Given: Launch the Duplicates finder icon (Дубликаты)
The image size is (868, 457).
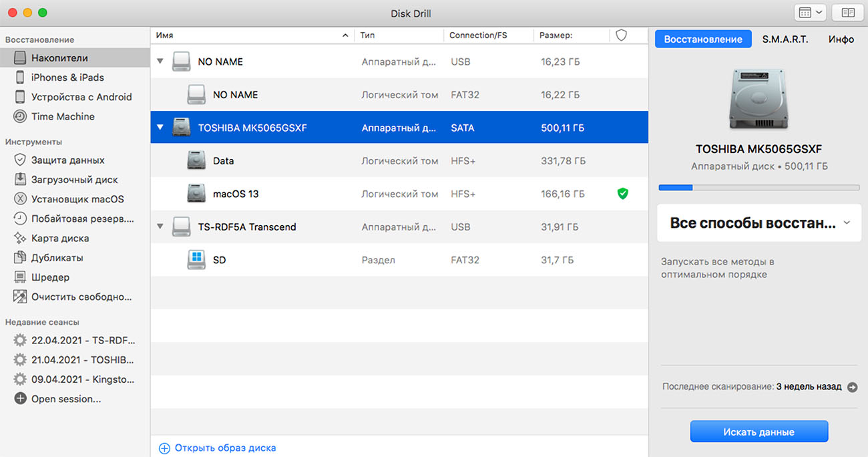Looking at the screenshot, I should click(x=20, y=257).
